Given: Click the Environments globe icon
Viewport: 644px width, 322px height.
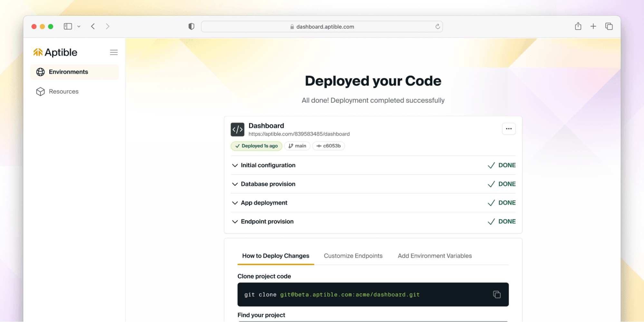Looking at the screenshot, I should click(41, 72).
